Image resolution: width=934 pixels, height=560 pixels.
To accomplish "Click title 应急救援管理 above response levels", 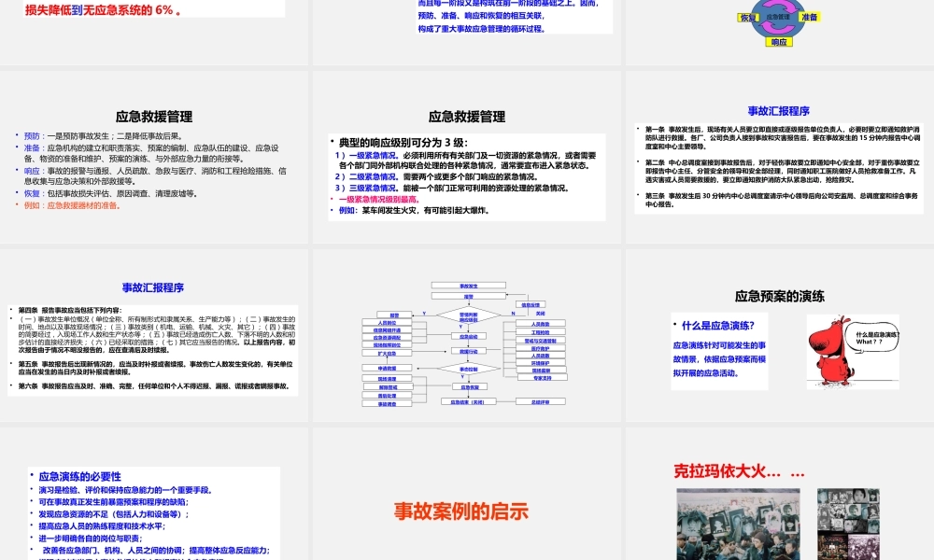I will point(467,117).
